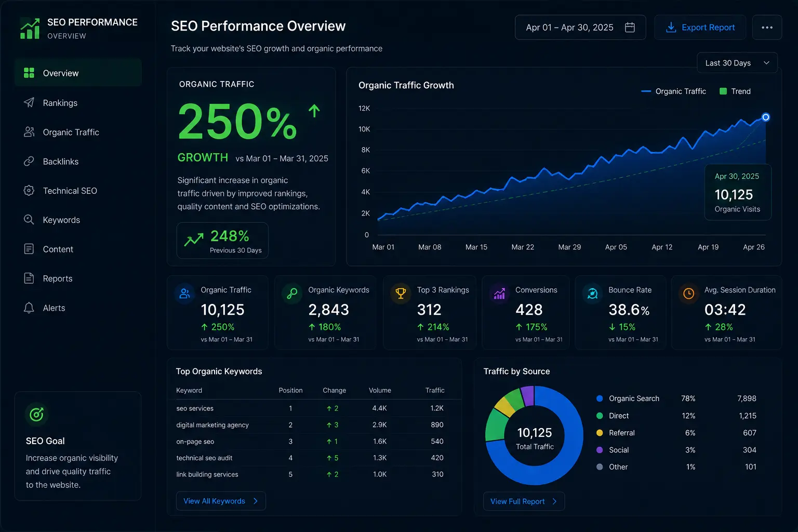The width and height of the screenshot is (798, 532).
Task: Open the Organic Traffic sidebar link
Action: (x=78, y=132)
